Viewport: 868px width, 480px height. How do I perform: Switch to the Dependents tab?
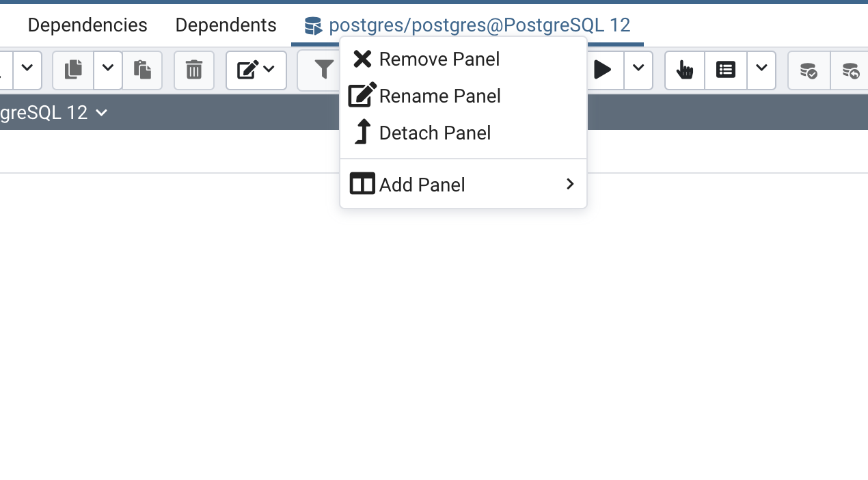226,25
